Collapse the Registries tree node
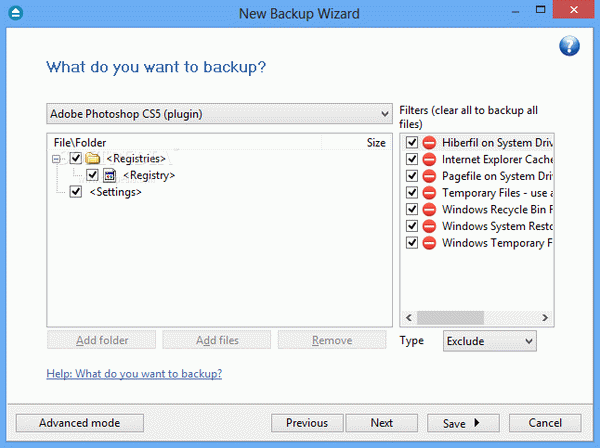 [56, 158]
